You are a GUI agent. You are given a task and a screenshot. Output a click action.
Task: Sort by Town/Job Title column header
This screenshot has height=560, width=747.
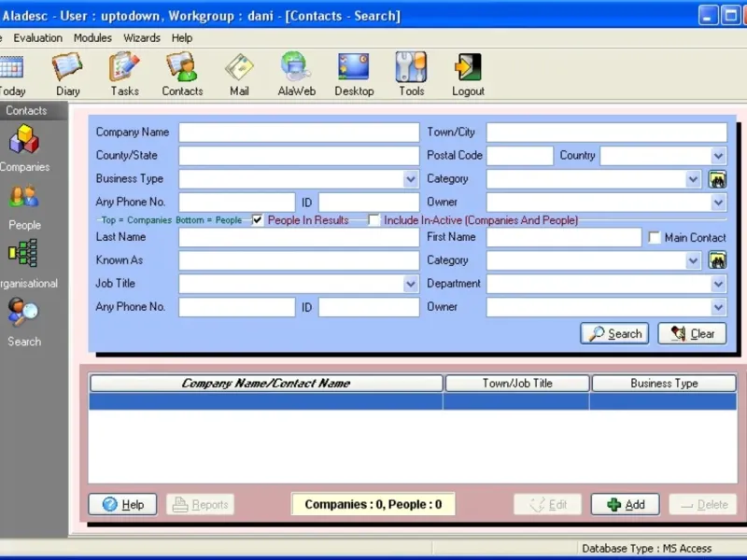[x=517, y=384]
